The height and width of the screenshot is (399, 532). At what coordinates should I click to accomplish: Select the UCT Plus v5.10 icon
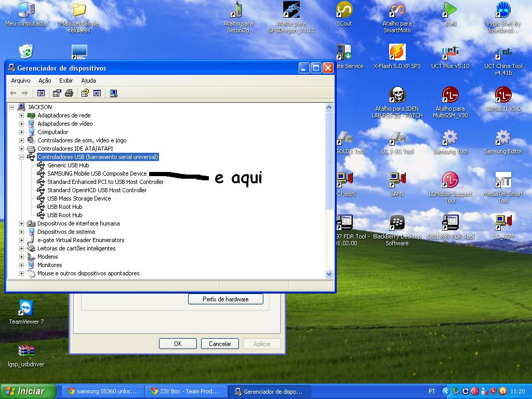pyautogui.click(x=450, y=57)
